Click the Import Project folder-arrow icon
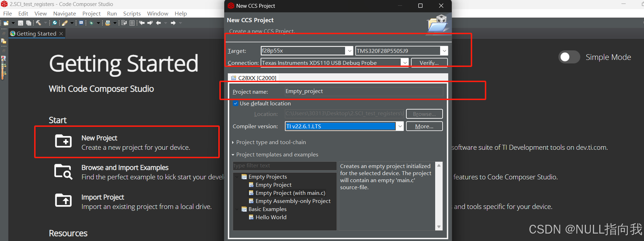This screenshot has height=241, width=644. (x=63, y=200)
